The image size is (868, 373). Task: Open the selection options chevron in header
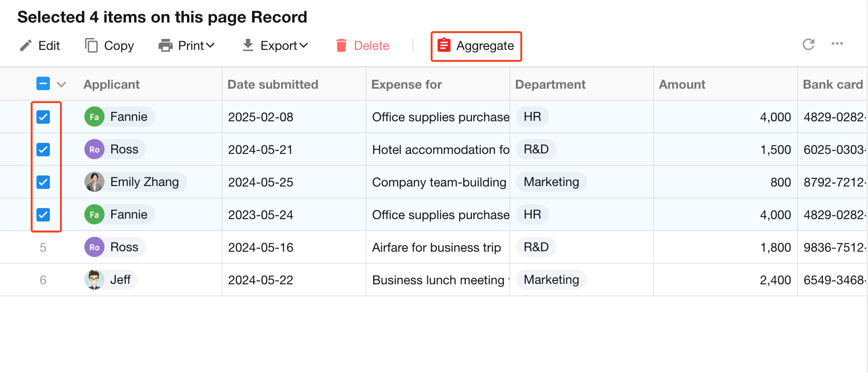click(61, 84)
